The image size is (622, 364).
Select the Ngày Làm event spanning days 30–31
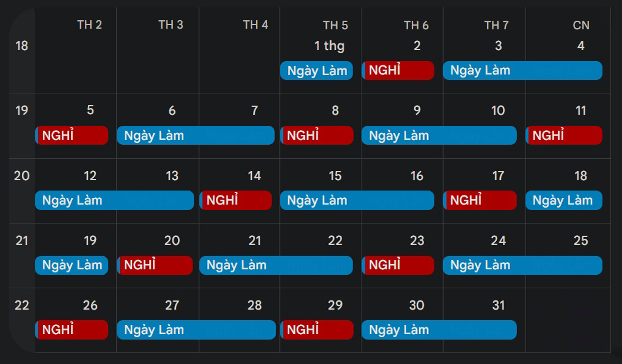pyautogui.click(x=439, y=330)
